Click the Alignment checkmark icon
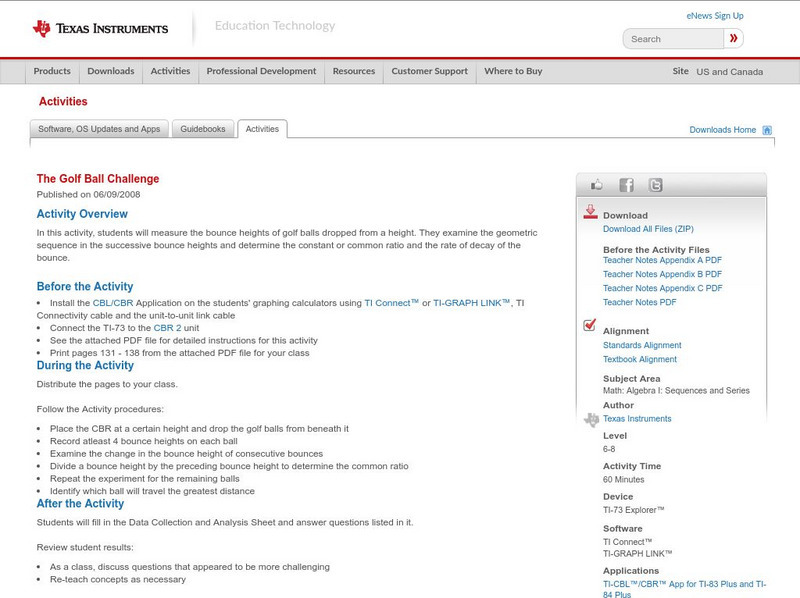The width and height of the screenshot is (800, 598). [590, 325]
